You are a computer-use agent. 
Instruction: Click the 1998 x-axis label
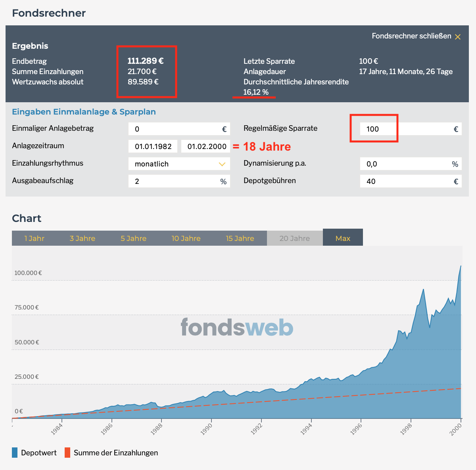(x=406, y=429)
